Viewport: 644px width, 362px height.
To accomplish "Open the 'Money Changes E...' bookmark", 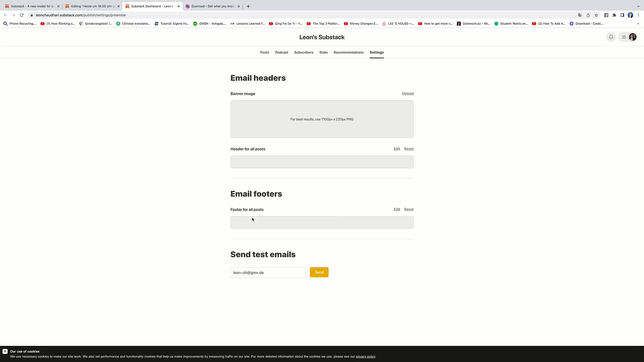I will pos(361,23).
